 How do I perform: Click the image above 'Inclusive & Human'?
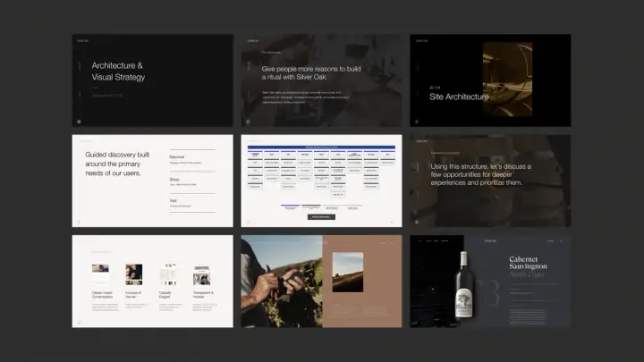[134, 274]
